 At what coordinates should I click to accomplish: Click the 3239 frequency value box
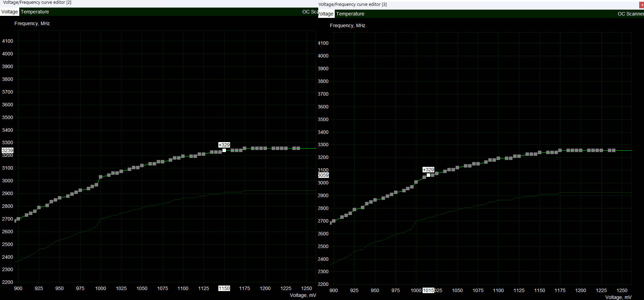point(7,150)
